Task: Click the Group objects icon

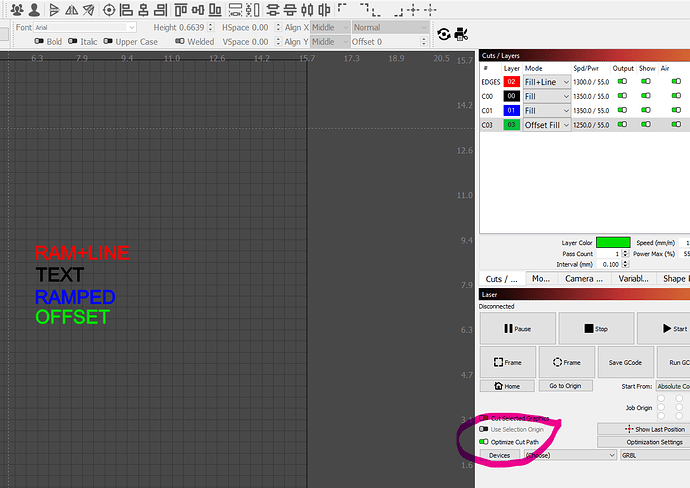Action: coord(17,9)
